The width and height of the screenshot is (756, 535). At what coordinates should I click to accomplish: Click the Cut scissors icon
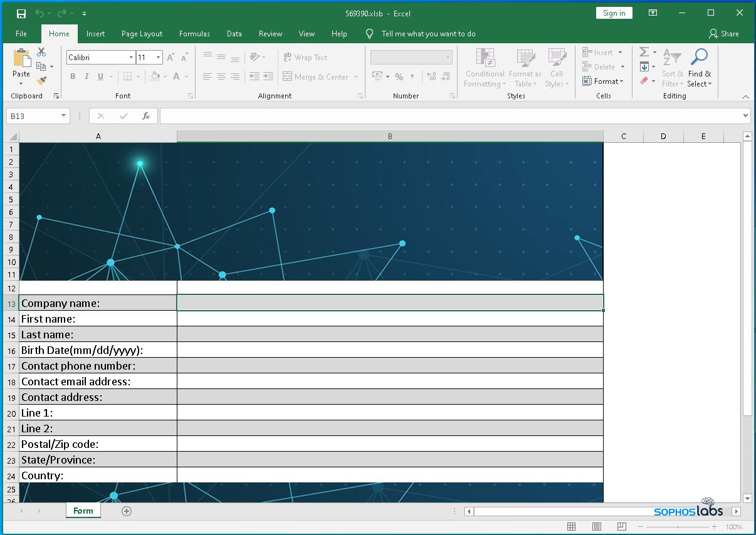(x=41, y=52)
